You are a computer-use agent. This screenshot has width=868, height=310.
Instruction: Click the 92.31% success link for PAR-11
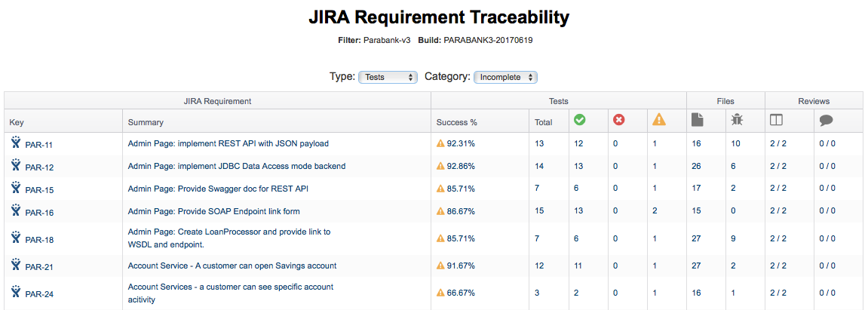tap(461, 143)
